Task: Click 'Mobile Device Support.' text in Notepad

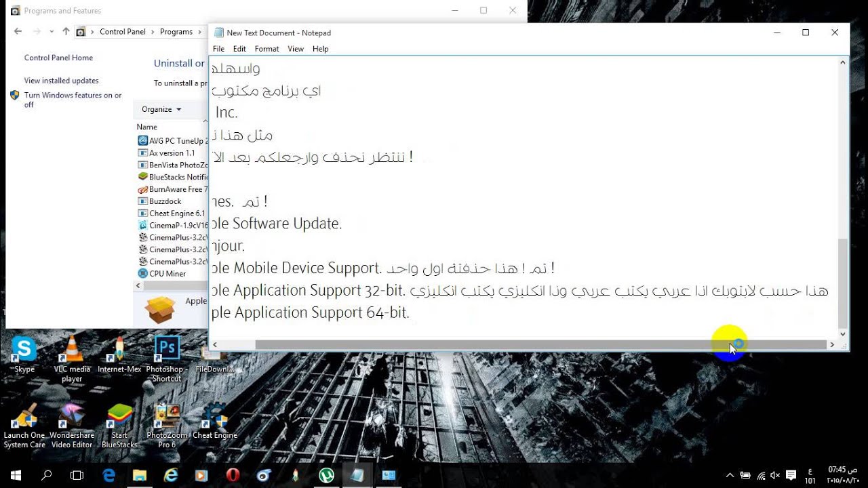Action: [308, 268]
